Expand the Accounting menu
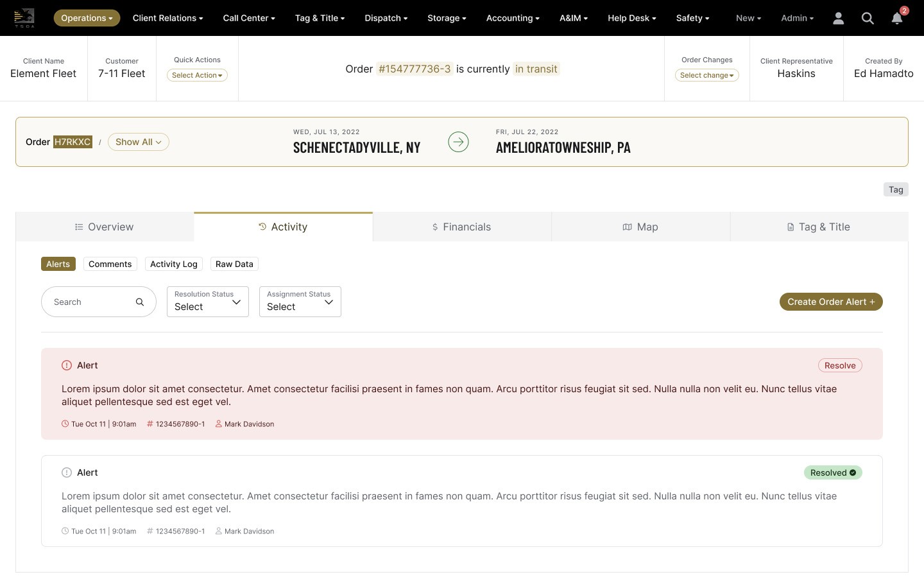 click(x=513, y=18)
